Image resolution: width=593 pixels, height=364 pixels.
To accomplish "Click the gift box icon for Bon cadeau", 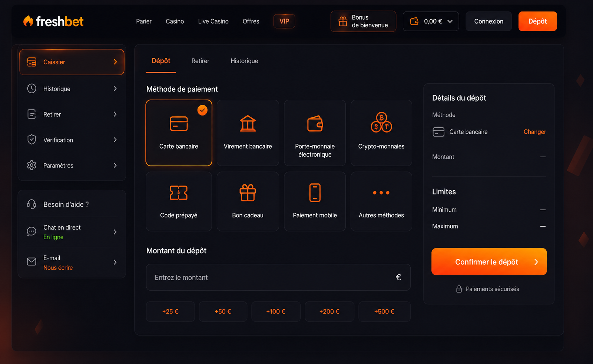I will tap(248, 193).
